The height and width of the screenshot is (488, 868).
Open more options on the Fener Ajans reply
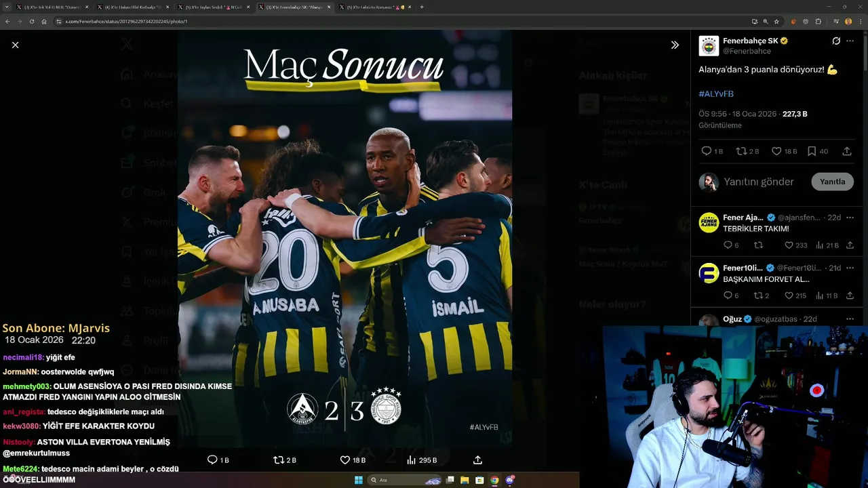point(850,218)
